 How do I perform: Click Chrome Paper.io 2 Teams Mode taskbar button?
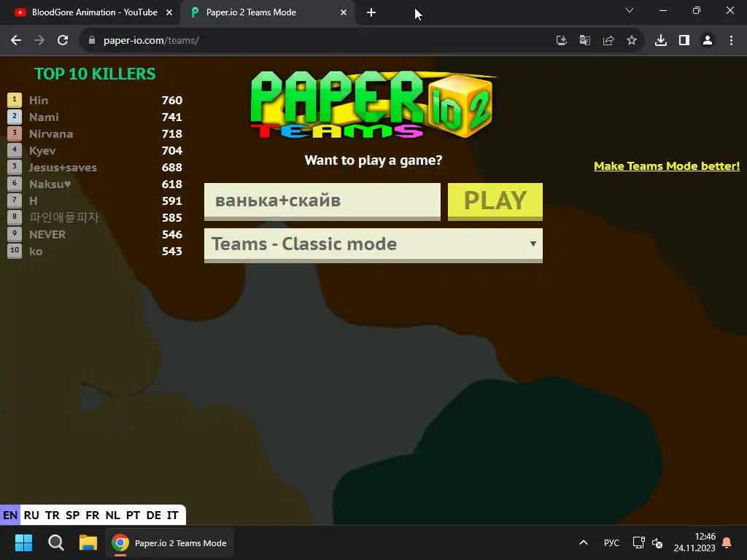pyautogui.click(x=169, y=542)
